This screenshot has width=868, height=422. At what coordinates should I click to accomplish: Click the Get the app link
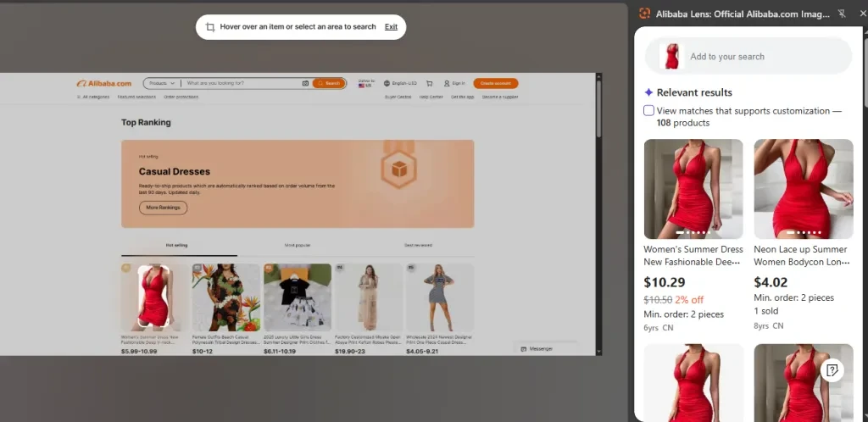[462, 97]
